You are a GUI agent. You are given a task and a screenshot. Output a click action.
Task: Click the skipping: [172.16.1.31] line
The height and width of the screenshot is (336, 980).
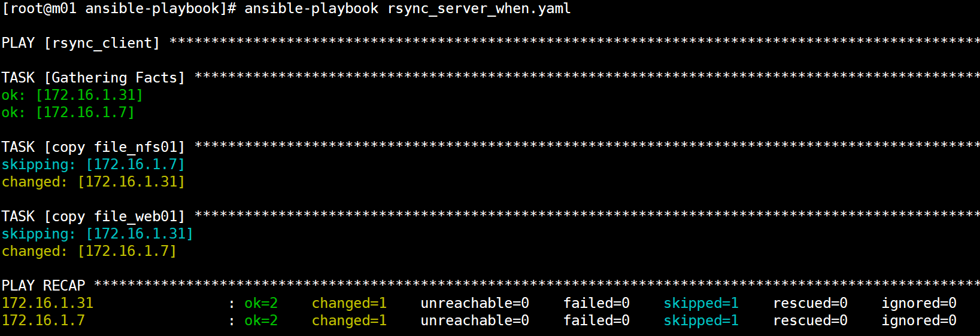click(x=98, y=234)
